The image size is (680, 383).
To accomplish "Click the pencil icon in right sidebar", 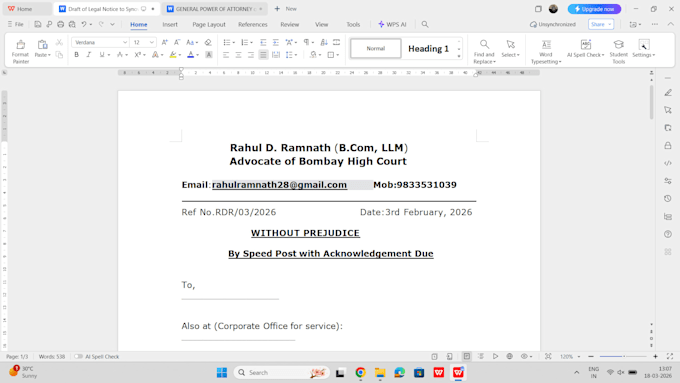I will tap(668, 93).
